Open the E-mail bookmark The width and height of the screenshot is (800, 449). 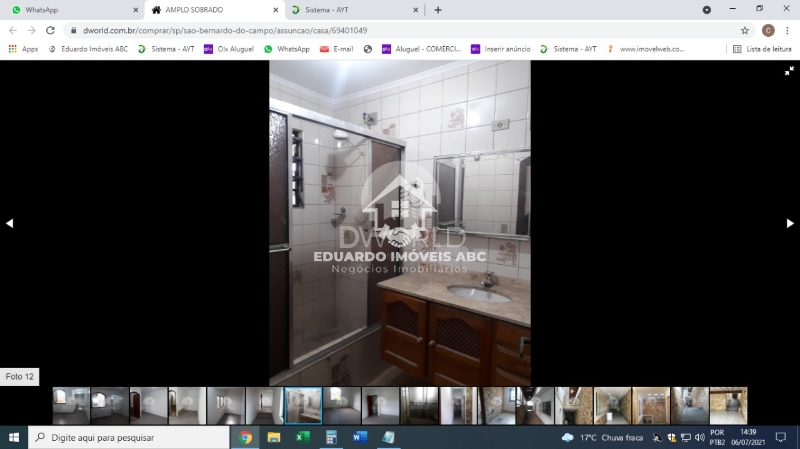click(337, 49)
